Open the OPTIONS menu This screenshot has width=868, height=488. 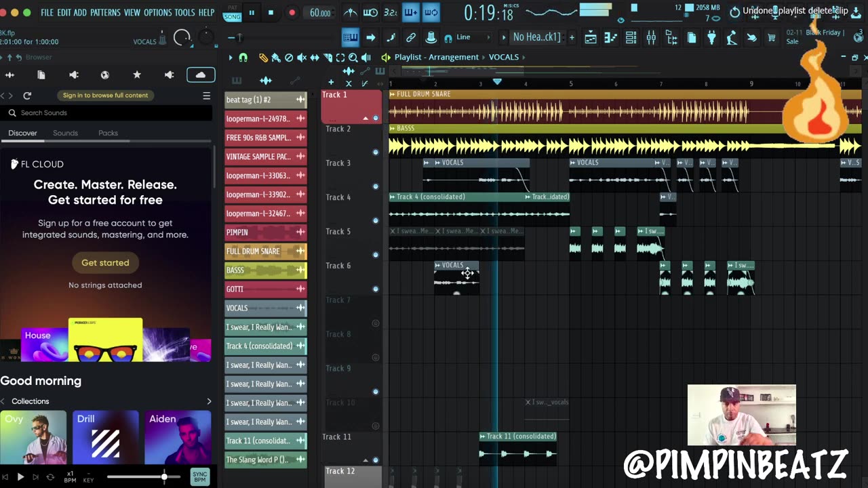[x=157, y=12]
